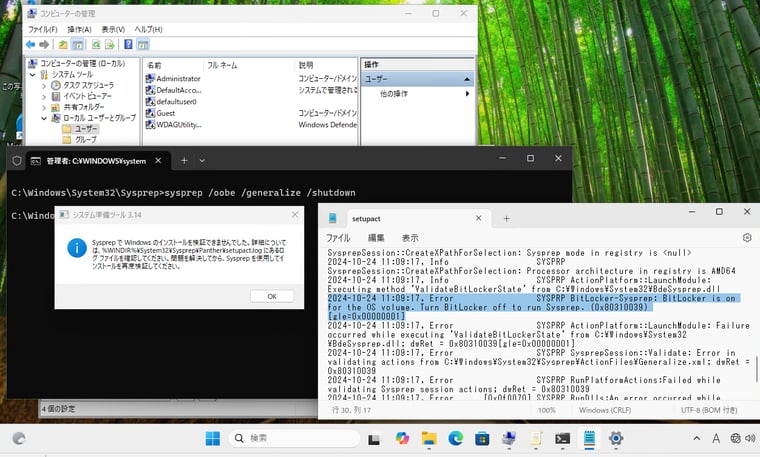760x457 pixels.
Task: Open Microsoft Edge from the taskbar
Action: 456,439
